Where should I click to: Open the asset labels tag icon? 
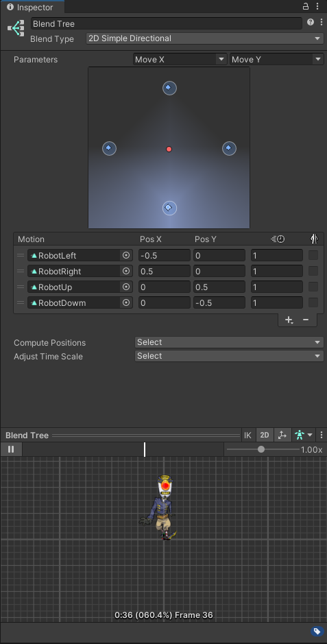(x=316, y=631)
